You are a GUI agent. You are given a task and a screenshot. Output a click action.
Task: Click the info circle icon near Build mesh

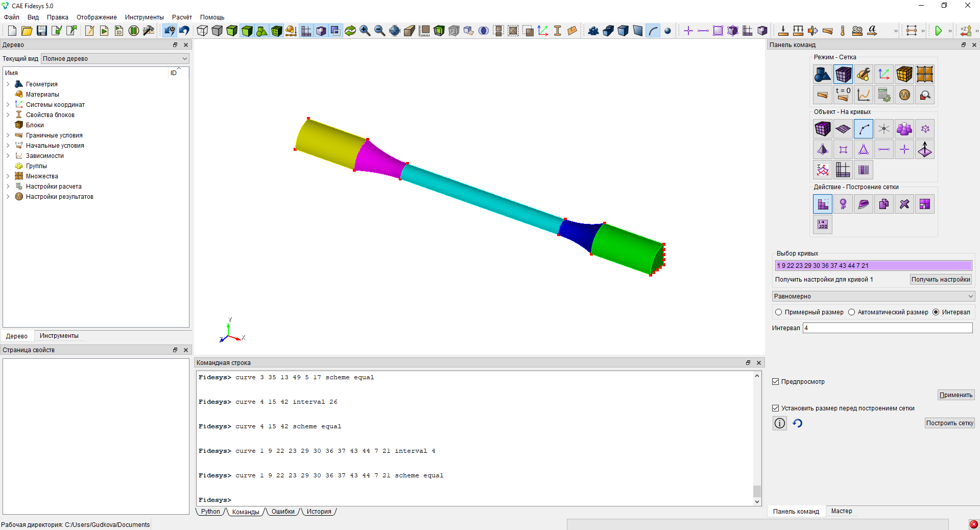(780, 423)
